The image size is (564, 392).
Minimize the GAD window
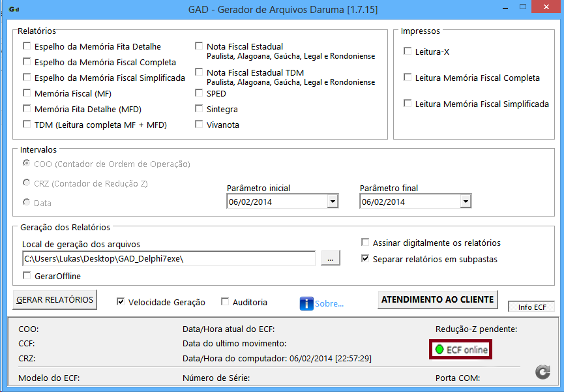(x=505, y=8)
